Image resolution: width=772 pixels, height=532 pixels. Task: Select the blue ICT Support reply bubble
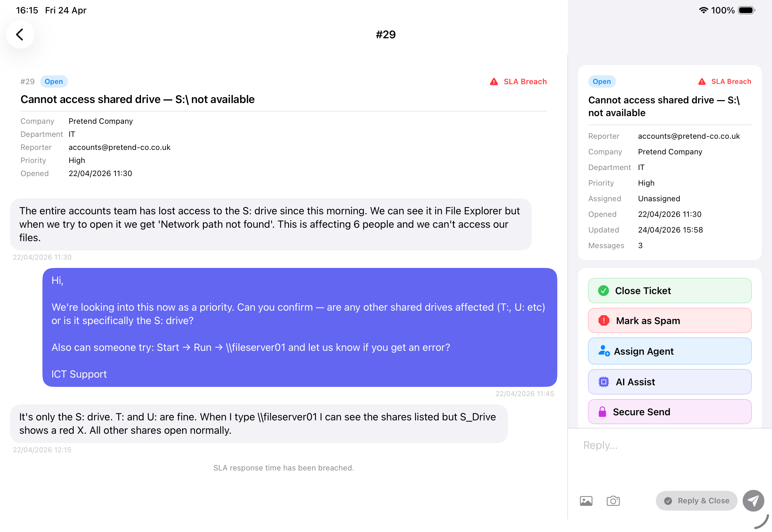[x=300, y=327]
